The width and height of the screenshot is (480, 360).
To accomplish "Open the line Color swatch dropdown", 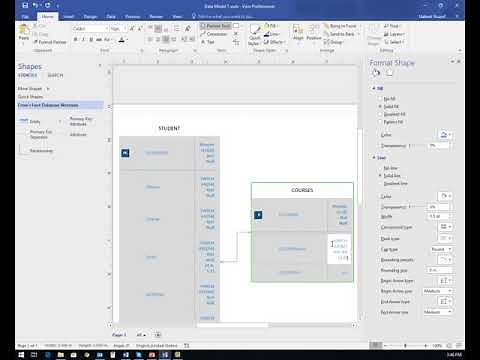I will pos(445,196).
